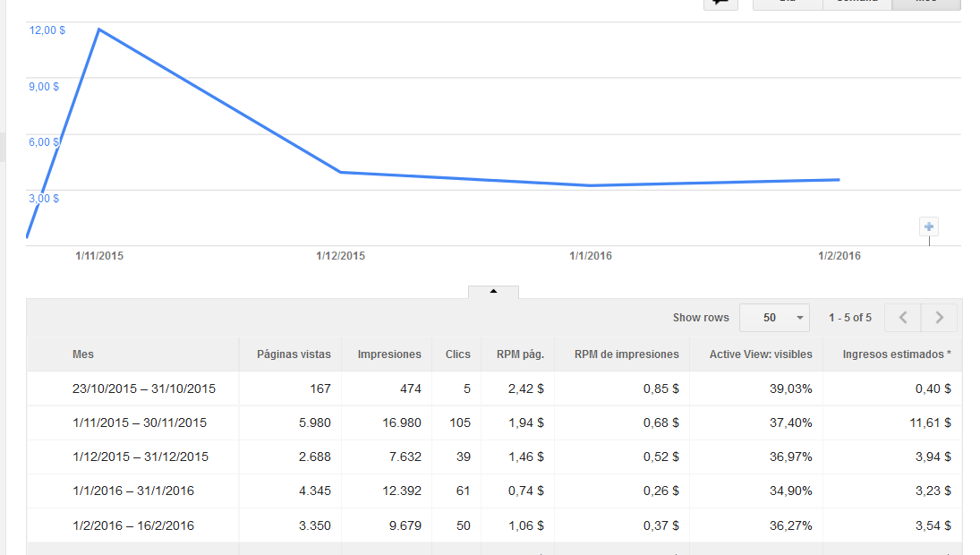This screenshot has width=980, height=555.
Task: Click the 1 - 5 of 5 pagination text
Action: click(850, 318)
